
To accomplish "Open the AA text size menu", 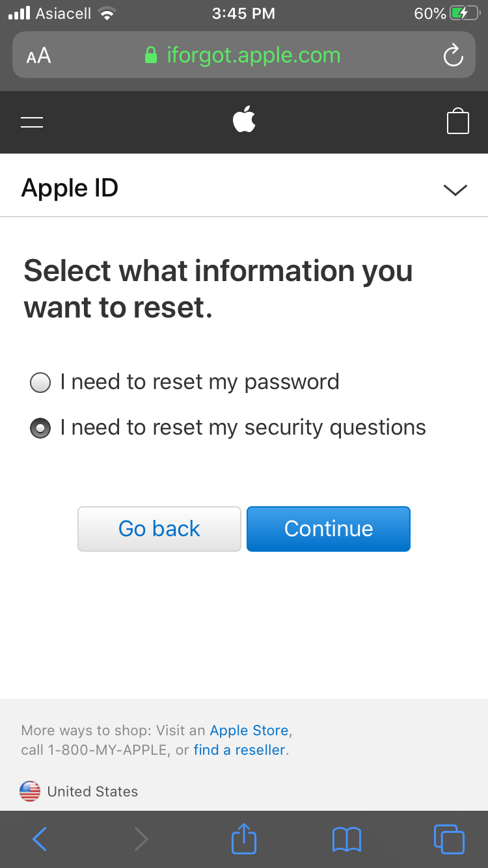I will click(x=39, y=56).
